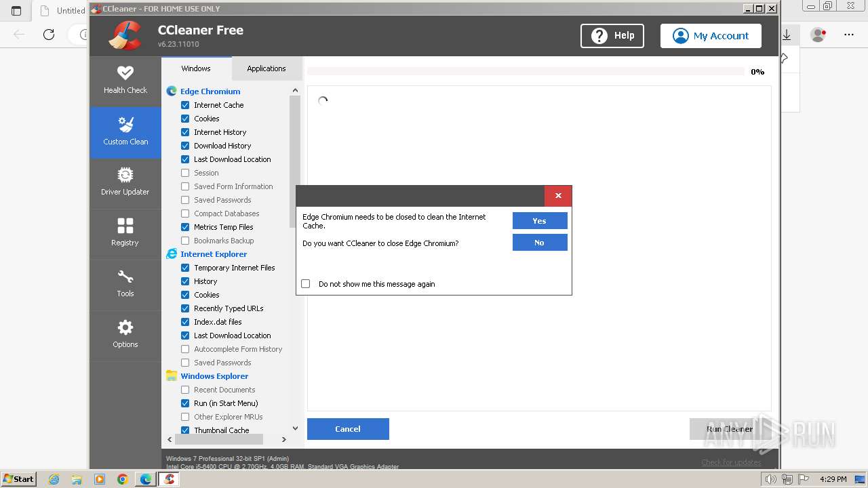Check Do not show me this message again
The image size is (868, 488).
click(305, 284)
